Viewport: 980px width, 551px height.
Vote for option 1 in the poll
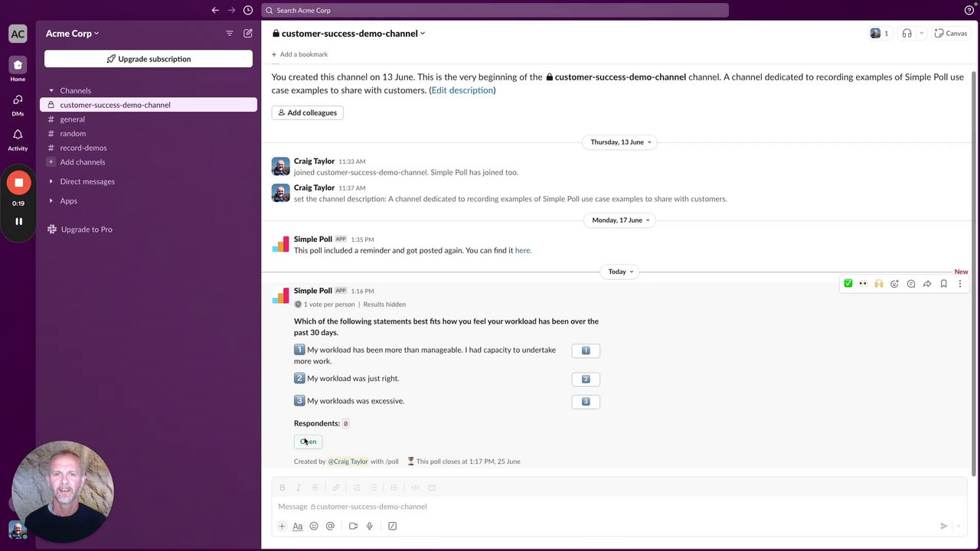tap(586, 350)
